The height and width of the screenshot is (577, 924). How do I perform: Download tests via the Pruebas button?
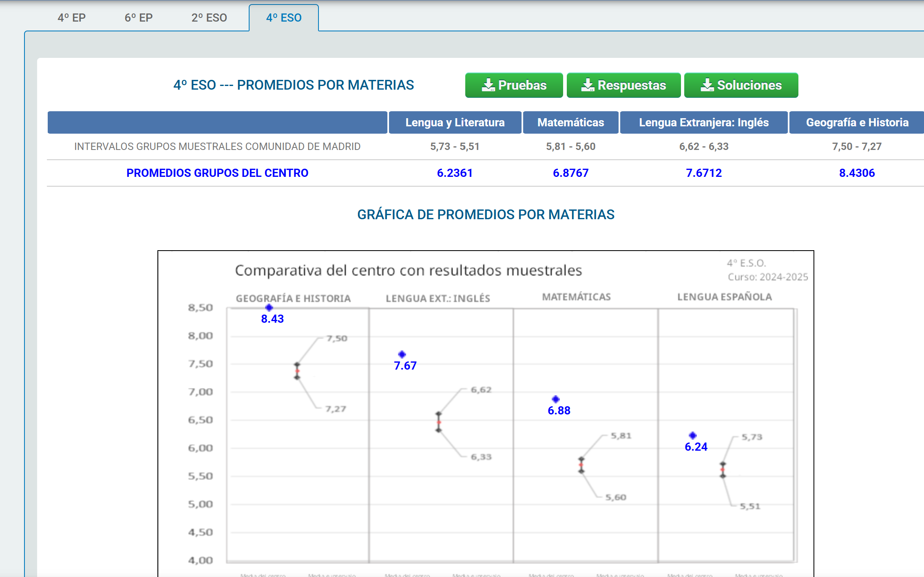[514, 85]
